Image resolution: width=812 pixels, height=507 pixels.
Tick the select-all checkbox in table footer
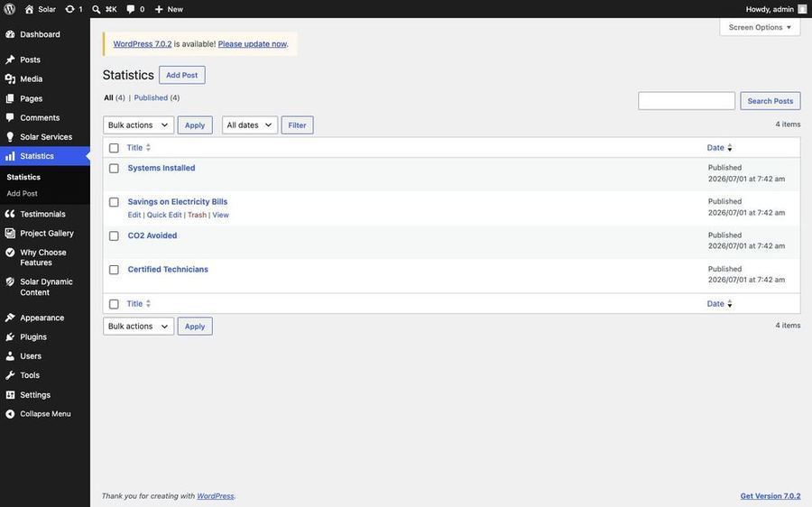tap(114, 304)
